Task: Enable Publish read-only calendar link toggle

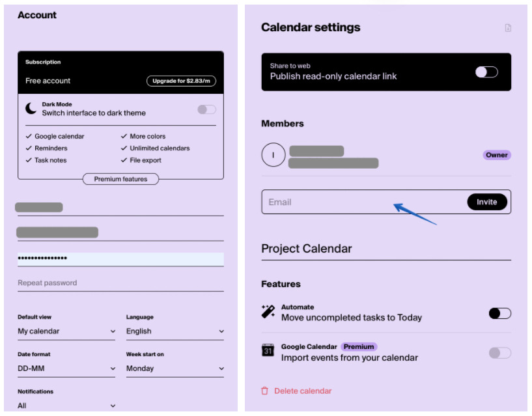Action: [x=486, y=72]
